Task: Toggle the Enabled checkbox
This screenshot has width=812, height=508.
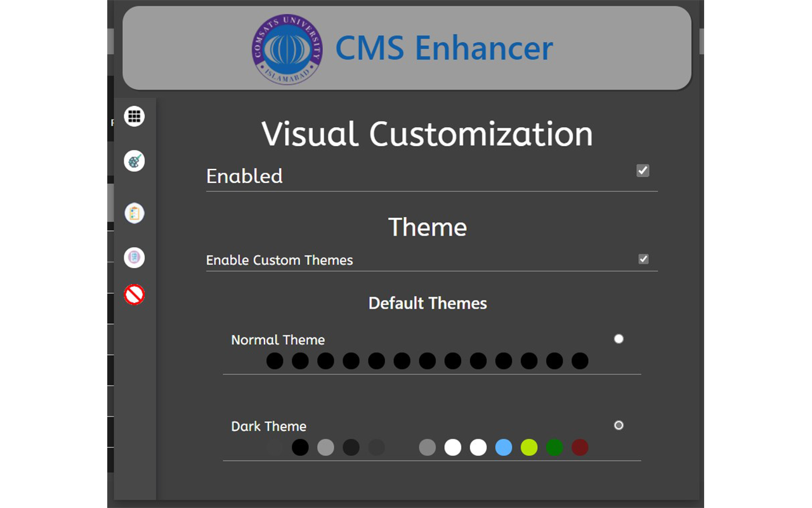Action: click(643, 170)
